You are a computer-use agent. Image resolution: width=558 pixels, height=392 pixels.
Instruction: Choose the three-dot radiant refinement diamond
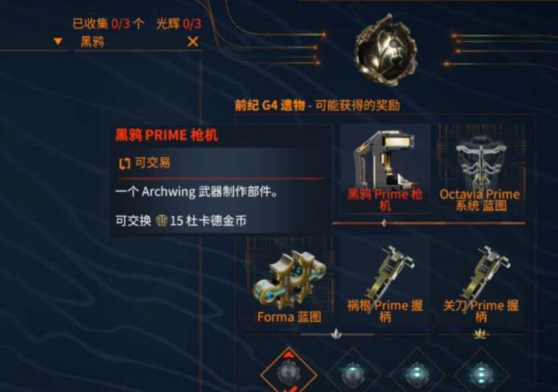coord(481,374)
